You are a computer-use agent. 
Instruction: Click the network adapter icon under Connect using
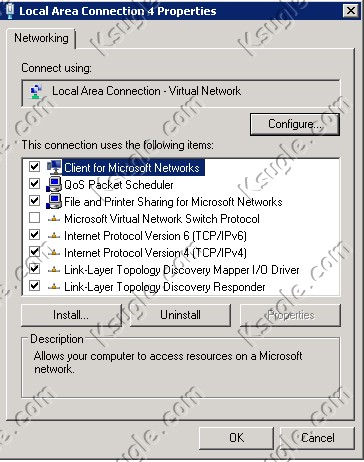click(36, 91)
